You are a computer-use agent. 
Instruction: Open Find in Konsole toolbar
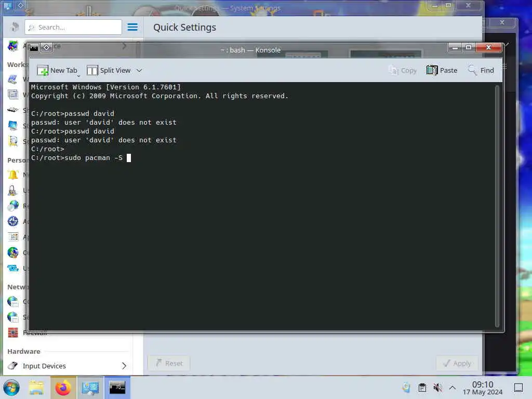pyautogui.click(x=481, y=70)
